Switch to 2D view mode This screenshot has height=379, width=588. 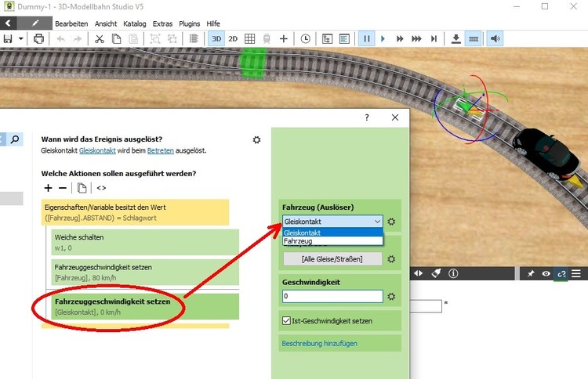click(233, 38)
